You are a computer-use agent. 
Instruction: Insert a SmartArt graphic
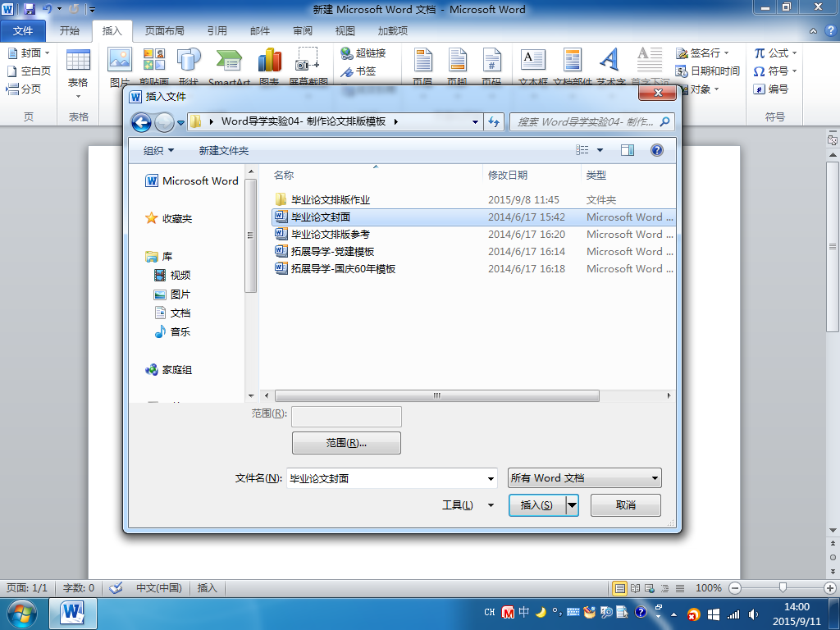[230, 60]
